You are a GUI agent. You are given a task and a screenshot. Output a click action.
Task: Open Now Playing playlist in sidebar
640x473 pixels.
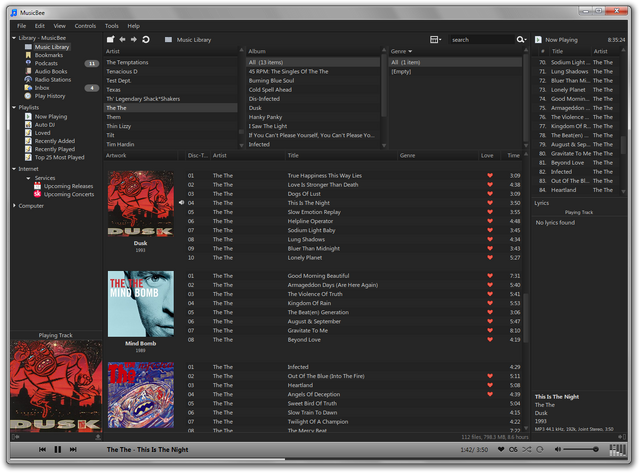(x=51, y=117)
